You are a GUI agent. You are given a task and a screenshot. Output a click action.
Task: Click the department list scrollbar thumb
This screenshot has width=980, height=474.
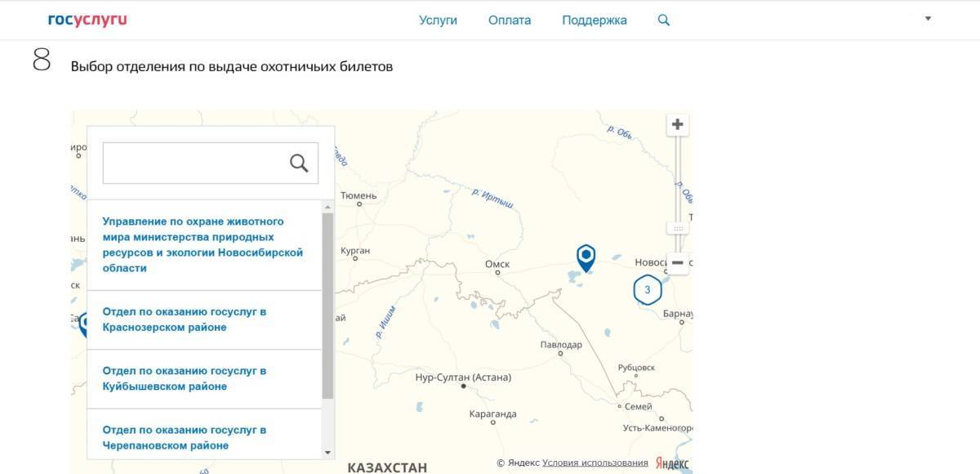click(328, 302)
